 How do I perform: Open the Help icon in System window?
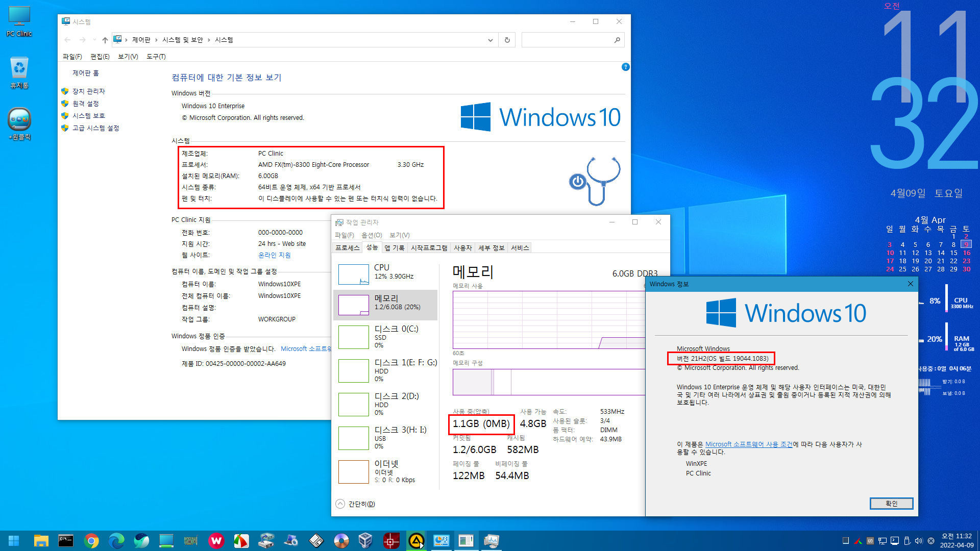(x=625, y=67)
